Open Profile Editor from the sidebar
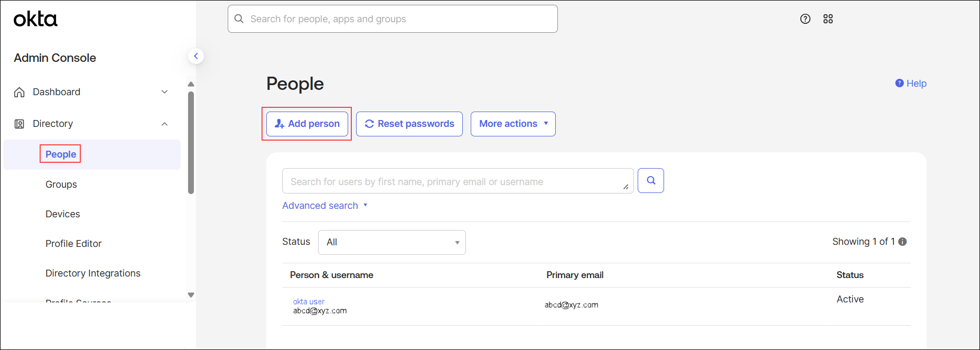The height and width of the screenshot is (350, 980). 73,244
